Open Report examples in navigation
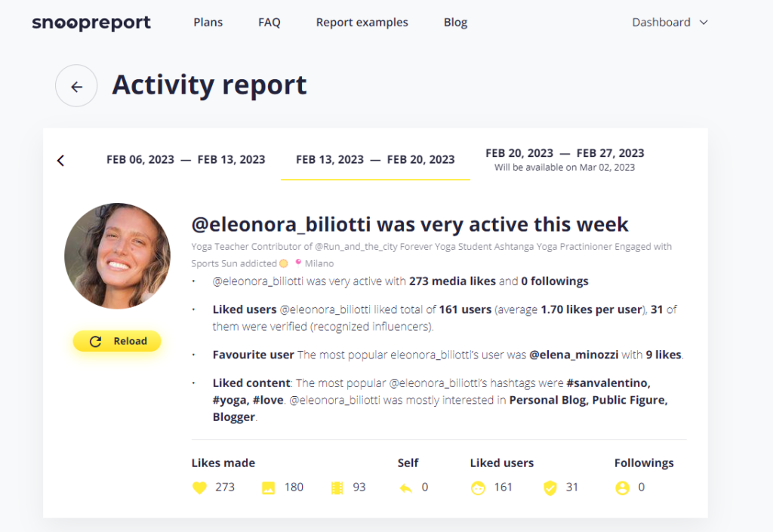773x532 pixels. click(362, 22)
